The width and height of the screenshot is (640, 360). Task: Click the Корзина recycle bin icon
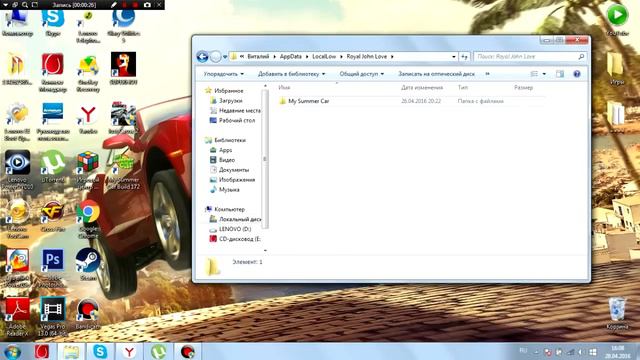pos(617,313)
